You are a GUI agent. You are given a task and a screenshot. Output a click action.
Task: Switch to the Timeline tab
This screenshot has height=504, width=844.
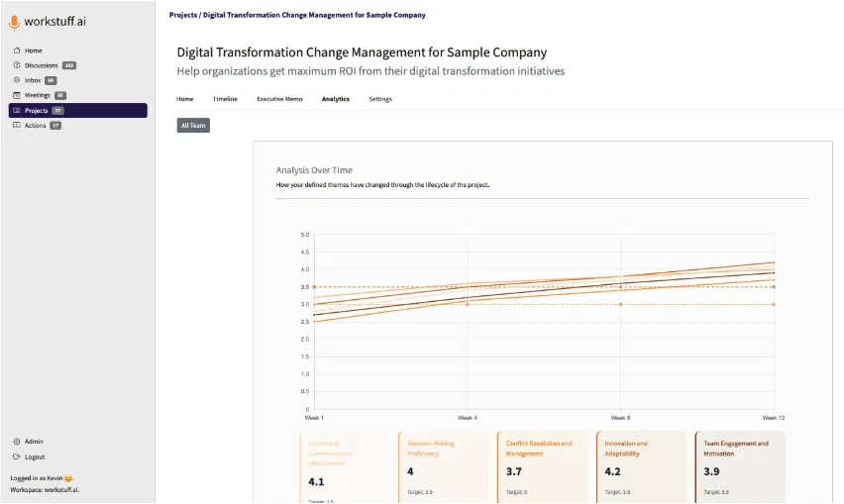(225, 99)
